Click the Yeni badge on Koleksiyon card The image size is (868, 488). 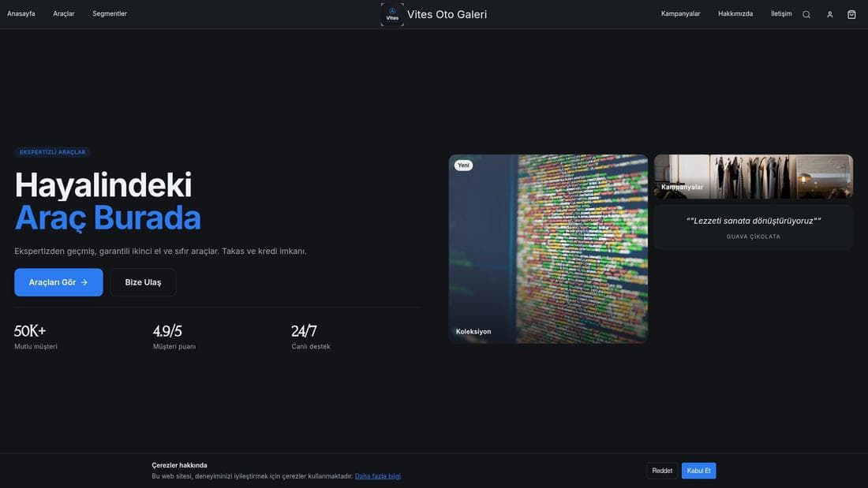pos(463,165)
